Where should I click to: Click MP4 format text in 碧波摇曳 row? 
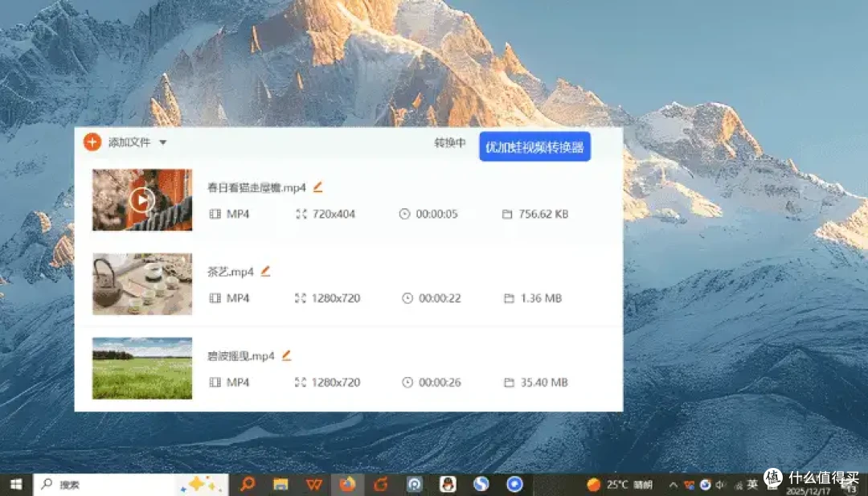[x=238, y=382]
